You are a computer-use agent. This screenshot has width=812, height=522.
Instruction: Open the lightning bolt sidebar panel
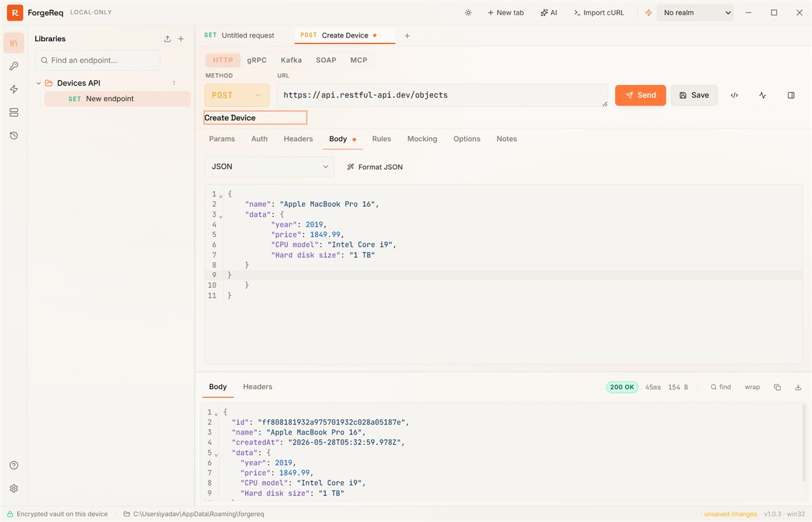pos(14,90)
